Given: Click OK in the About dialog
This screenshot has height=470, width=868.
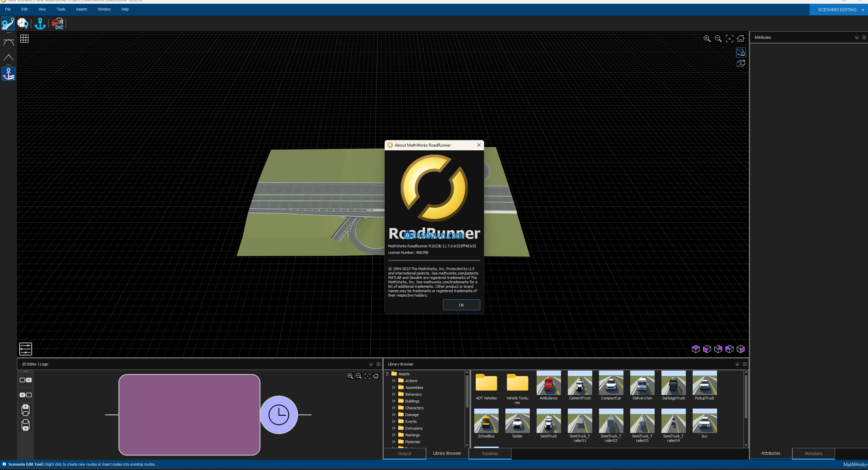Looking at the screenshot, I should coord(461,305).
